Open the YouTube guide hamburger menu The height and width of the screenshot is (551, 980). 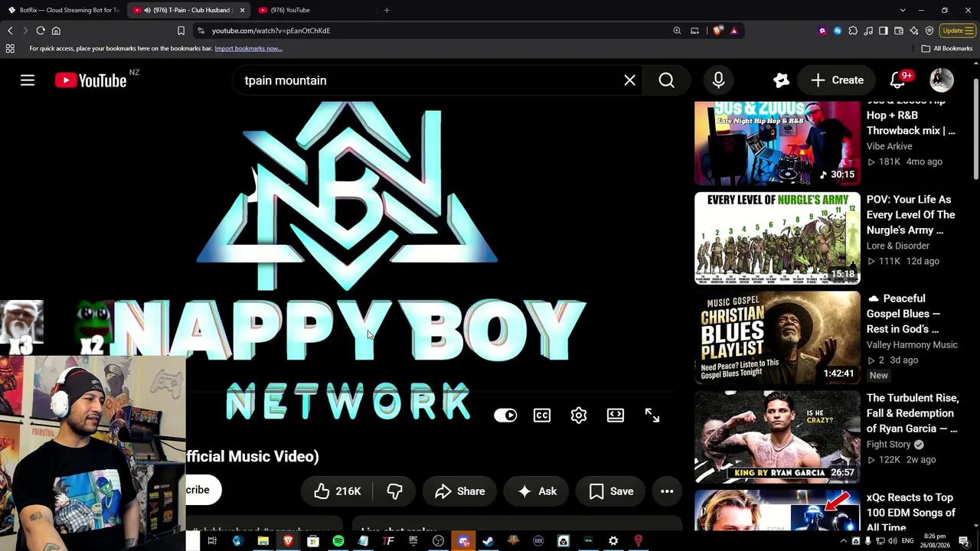tap(28, 80)
